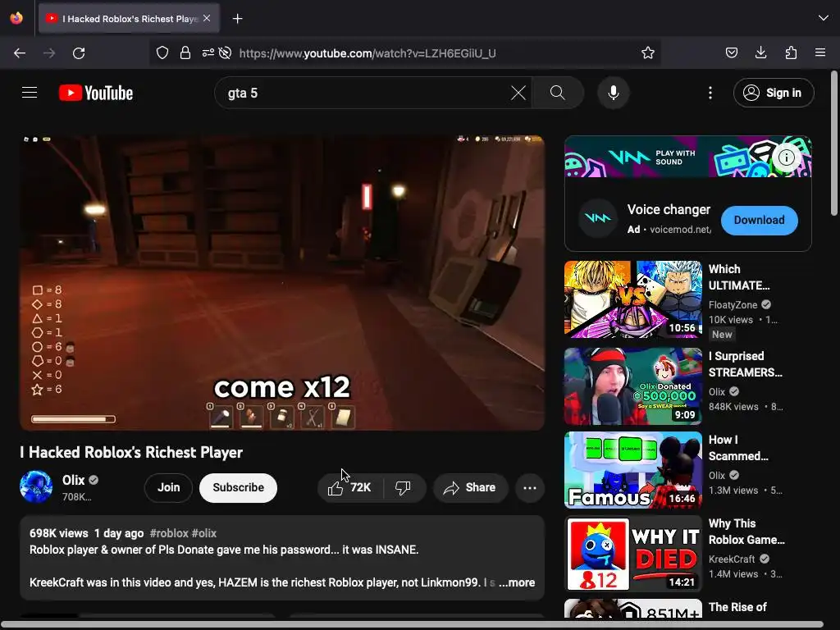Download the Voice changer ad app

click(x=759, y=220)
